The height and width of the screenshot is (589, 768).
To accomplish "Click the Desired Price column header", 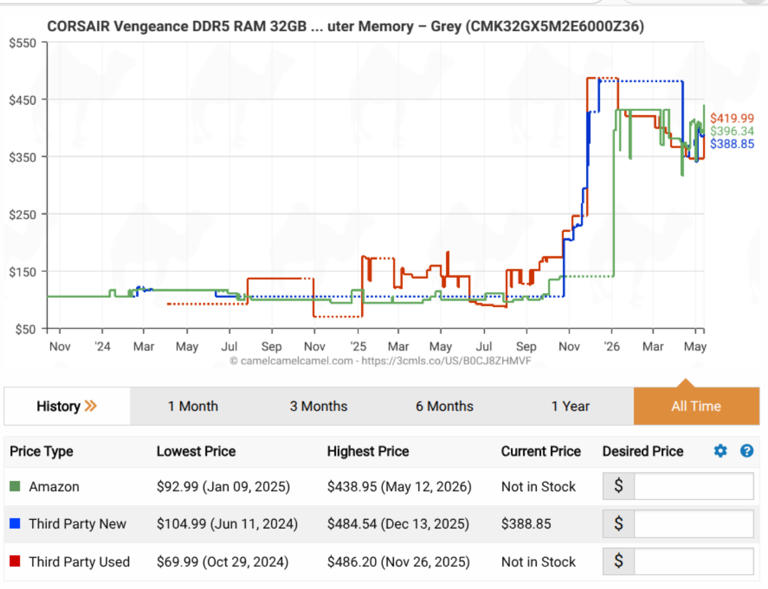I will 643,451.
